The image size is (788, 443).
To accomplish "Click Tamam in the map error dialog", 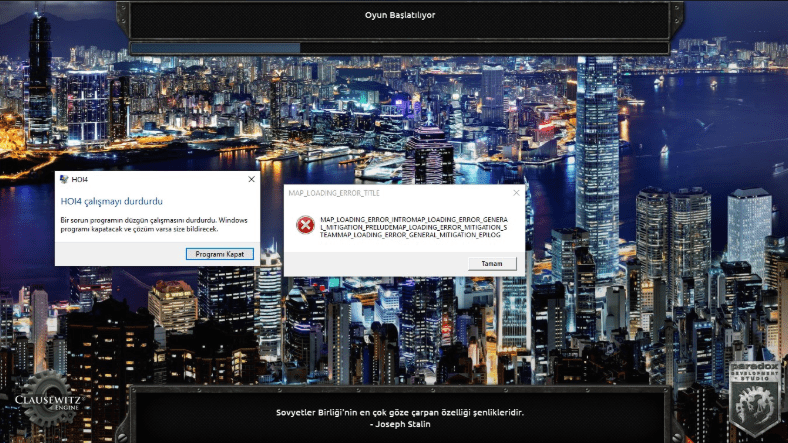I will (x=492, y=264).
